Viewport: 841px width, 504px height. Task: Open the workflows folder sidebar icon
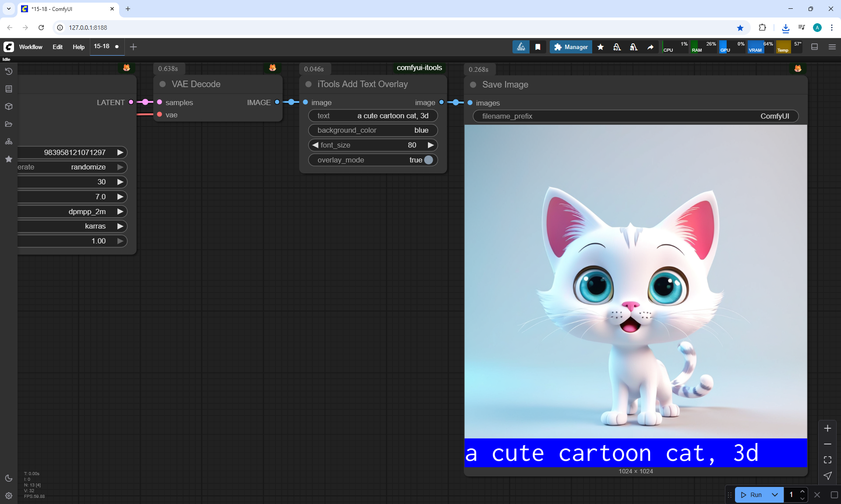pyautogui.click(x=8, y=124)
